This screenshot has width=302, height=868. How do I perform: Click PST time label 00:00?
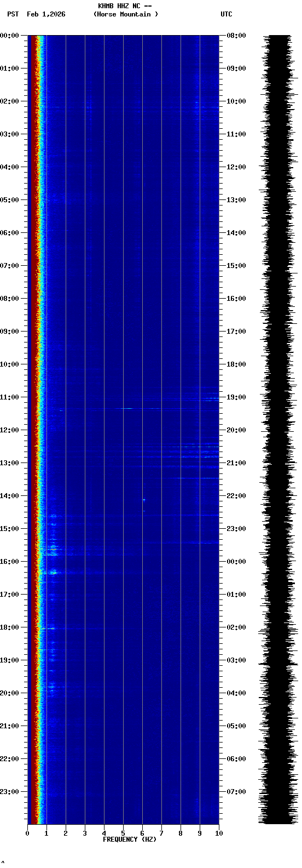tap(9, 36)
